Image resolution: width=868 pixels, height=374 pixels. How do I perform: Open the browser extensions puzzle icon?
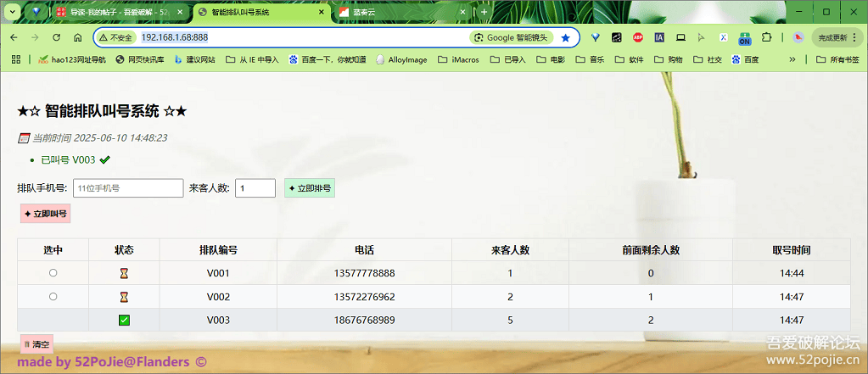tap(766, 38)
